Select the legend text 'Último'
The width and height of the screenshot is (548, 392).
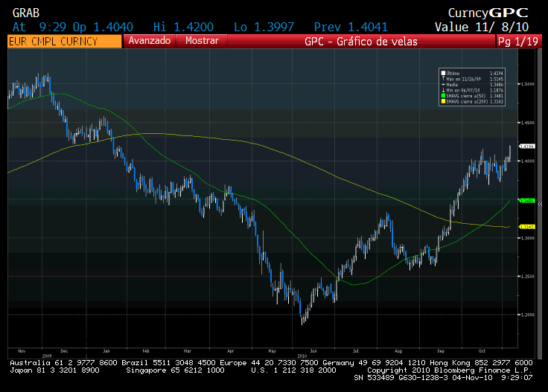coord(453,74)
